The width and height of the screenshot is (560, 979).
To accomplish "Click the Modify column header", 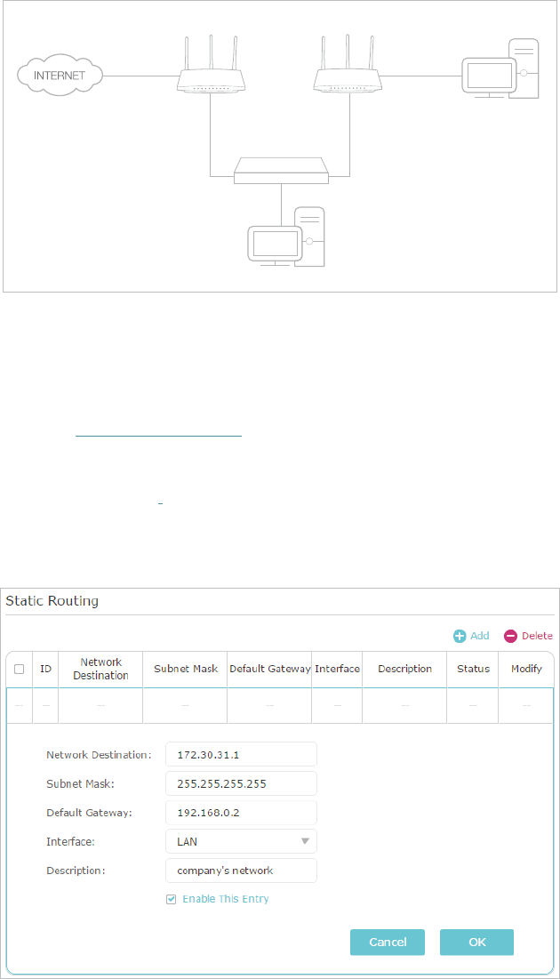I will click(526, 669).
